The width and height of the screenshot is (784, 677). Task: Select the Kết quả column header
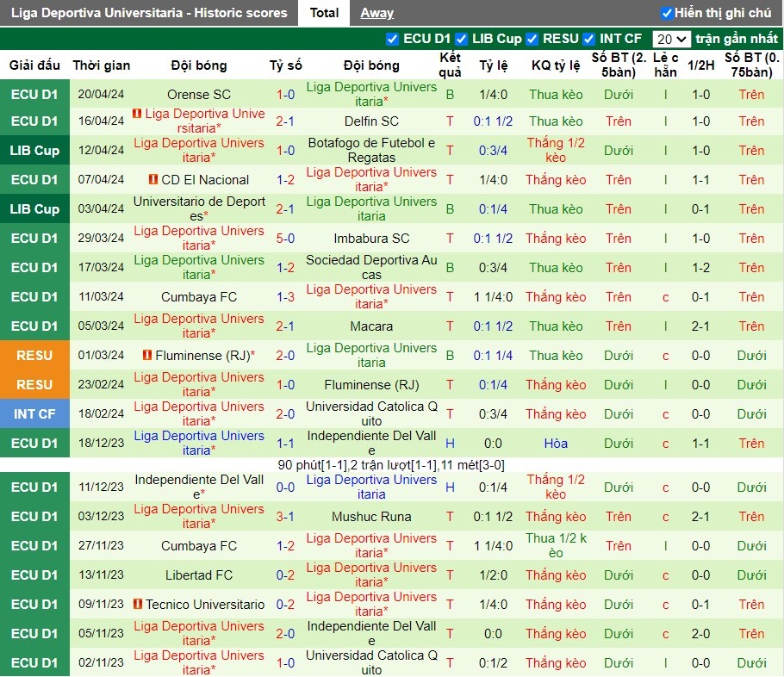click(x=450, y=65)
